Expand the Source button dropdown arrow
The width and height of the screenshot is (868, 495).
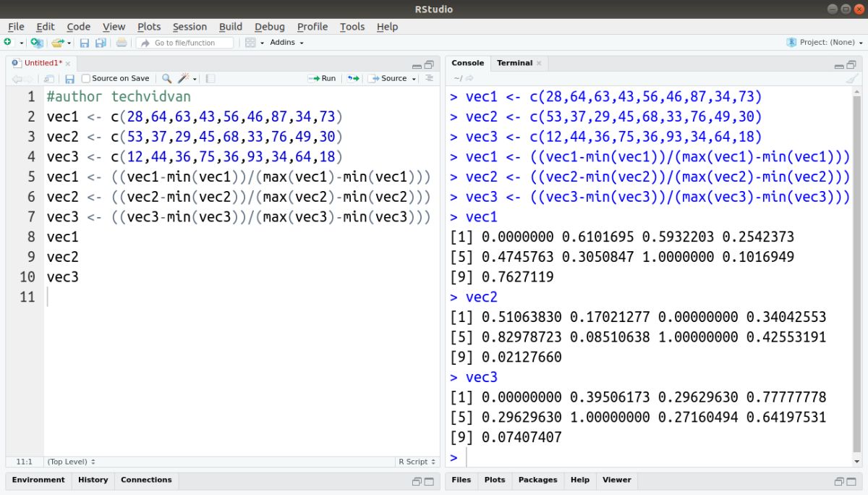413,78
